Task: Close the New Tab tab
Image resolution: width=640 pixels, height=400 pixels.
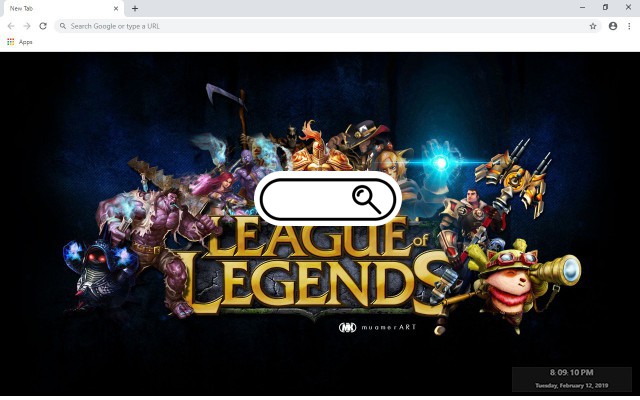Action: [x=116, y=8]
